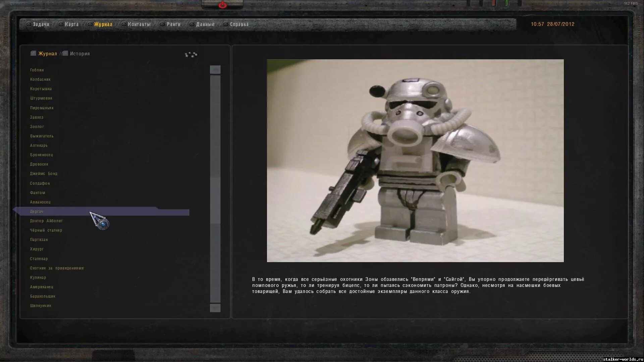Select the Щелкунчик entry

pos(41,306)
